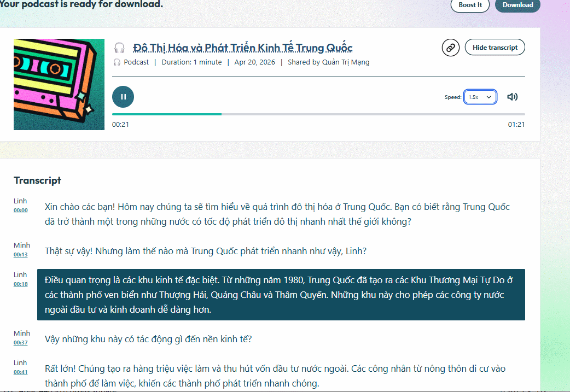The width and height of the screenshot is (570, 392).
Task: Jump to Linh's segment at 00:18
Action: pyautogui.click(x=20, y=283)
